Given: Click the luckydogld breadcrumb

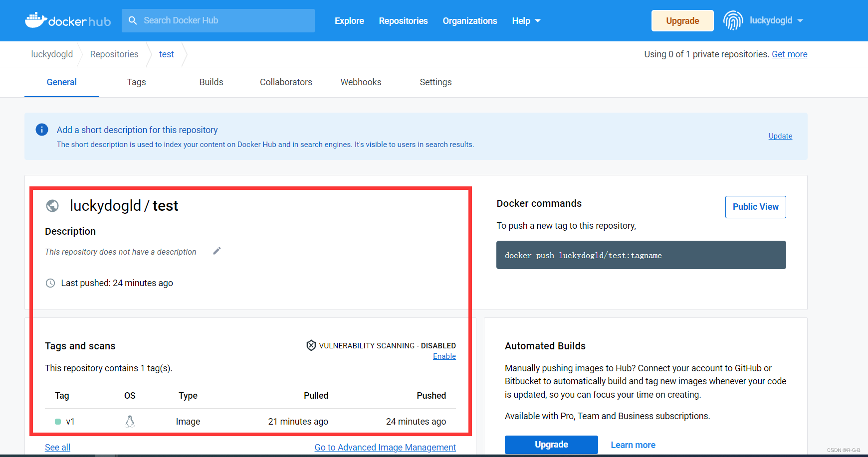Looking at the screenshot, I should (x=52, y=54).
